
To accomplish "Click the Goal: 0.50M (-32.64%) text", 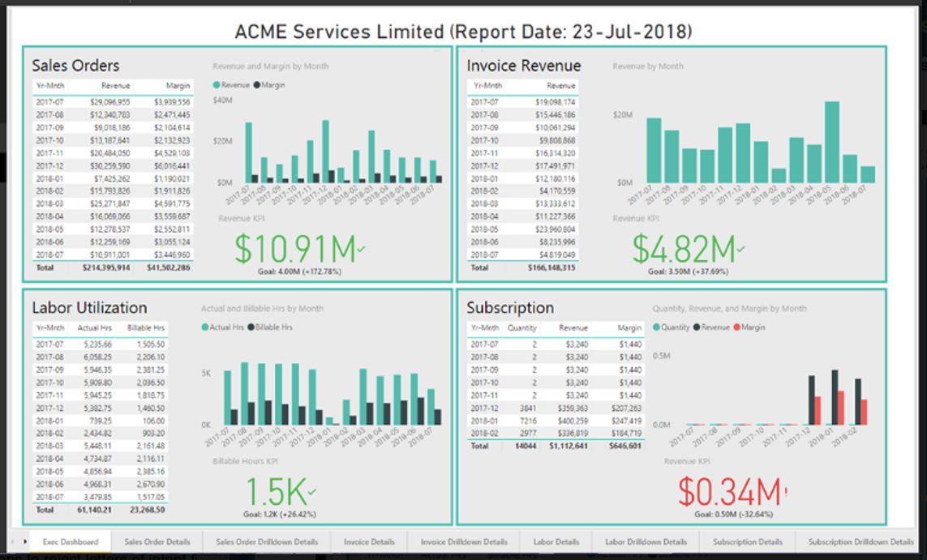I will (x=734, y=514).
